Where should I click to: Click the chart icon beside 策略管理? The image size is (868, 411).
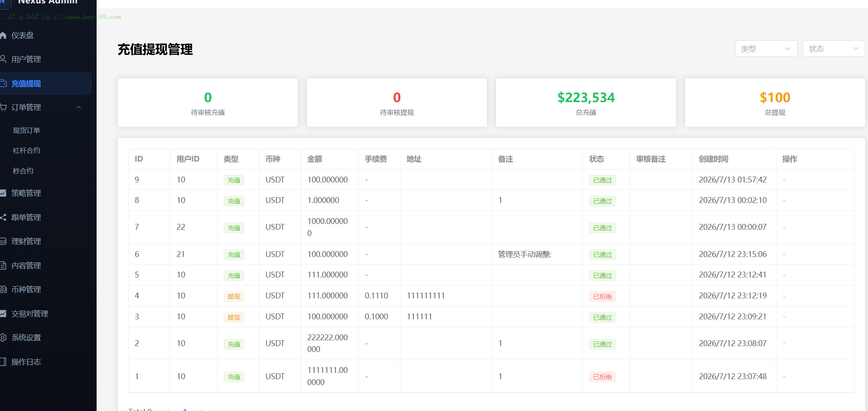coord(3,193)
